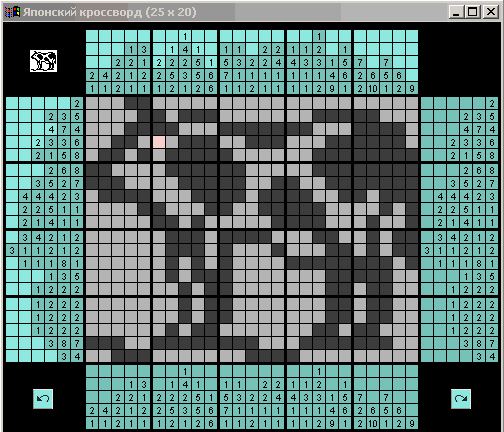The height and width of the screenshot is (432, 504).
Task: Click the undo arrow icon
Action: 43,398
